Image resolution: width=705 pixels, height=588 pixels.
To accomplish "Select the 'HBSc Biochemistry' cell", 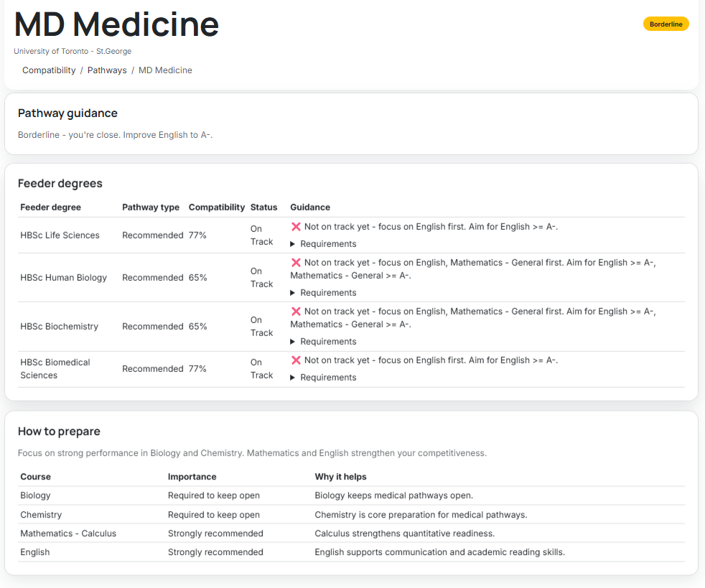I will click(60, 327).
